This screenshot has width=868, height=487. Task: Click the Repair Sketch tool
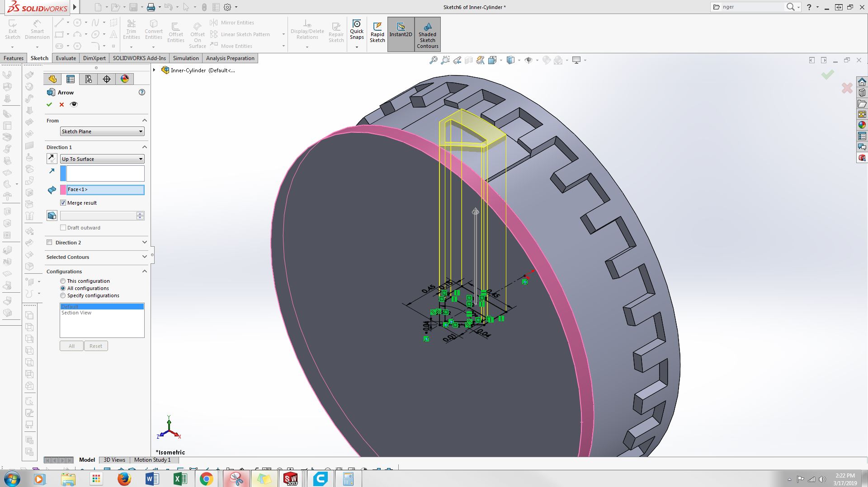(x=336, y=33)
